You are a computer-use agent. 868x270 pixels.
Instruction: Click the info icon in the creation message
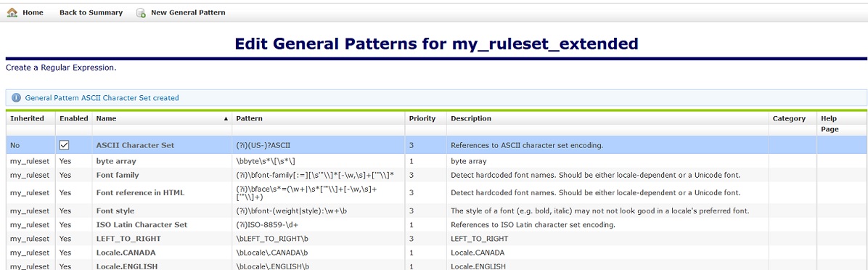pyautogui.click(x=16, y=98)
